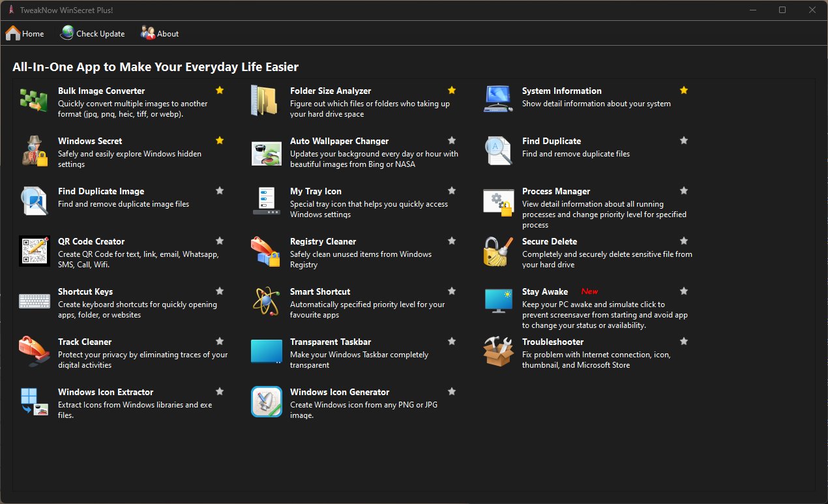Toggle favorite star for Find Duplicate
The height and width of the screenshot is (504, 828).
coord(684,140)
